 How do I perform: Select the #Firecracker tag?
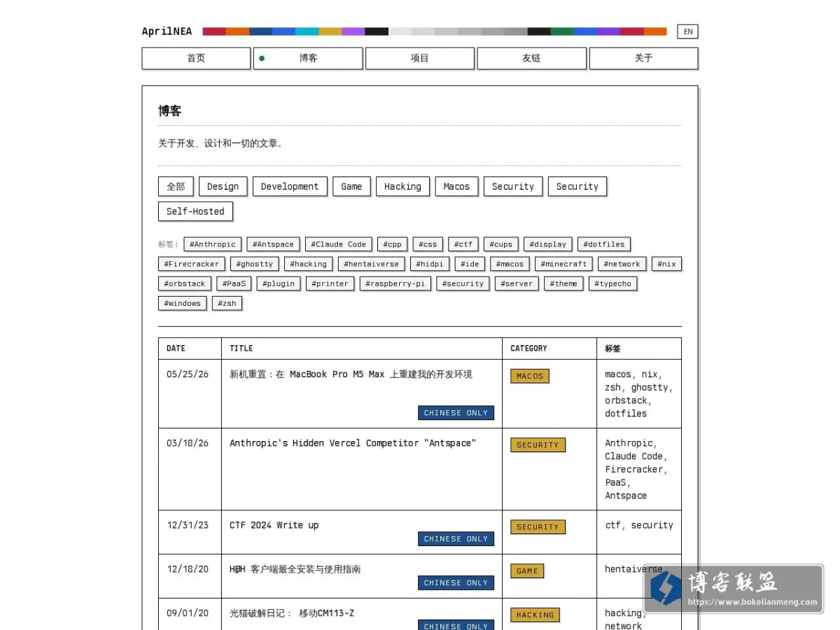[x=192, y=264]
